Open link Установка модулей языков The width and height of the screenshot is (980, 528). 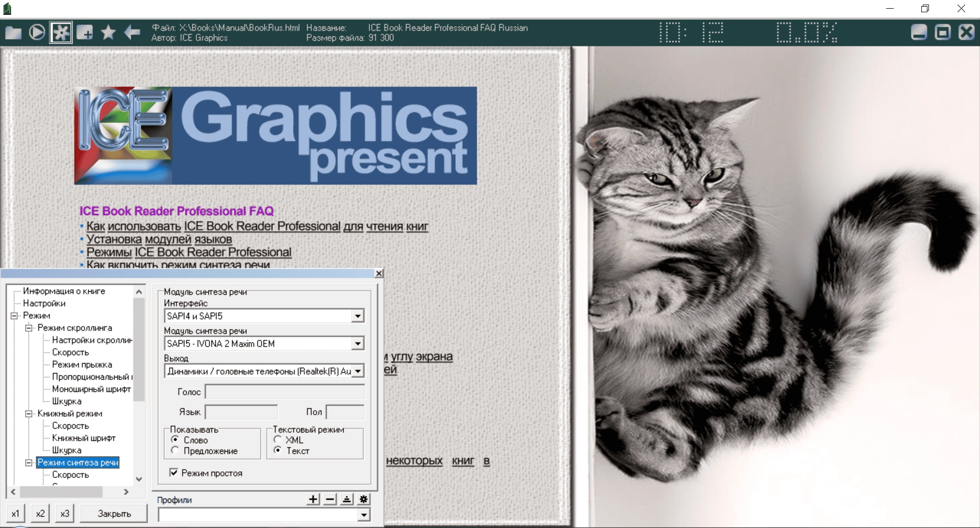pyautogui.click(x=159, y=239)
